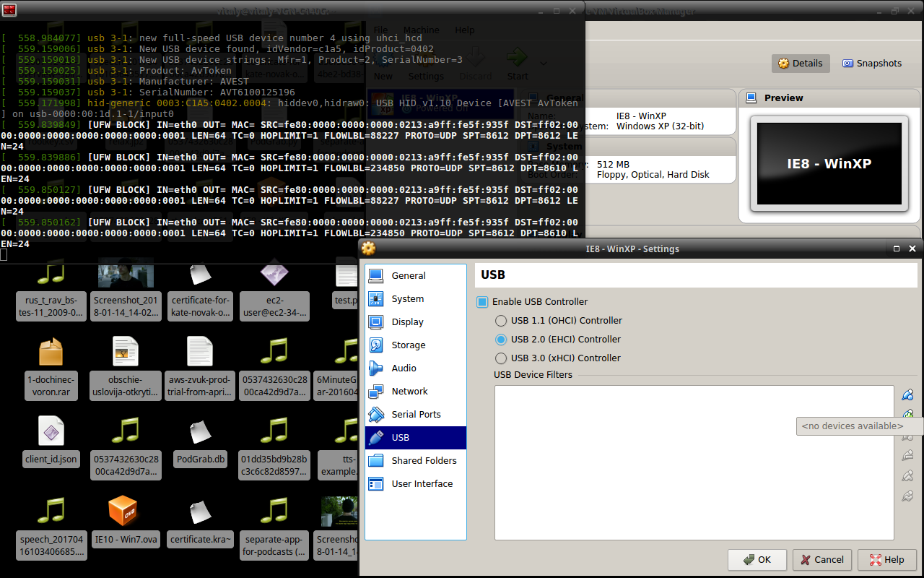
Task: Select IE10 - Win7.ova desktop file
Action: tap(125, 522)
